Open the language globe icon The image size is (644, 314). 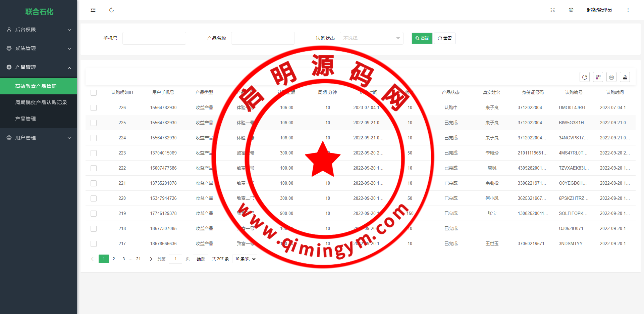pyautogui.click(x=571, y=10)
